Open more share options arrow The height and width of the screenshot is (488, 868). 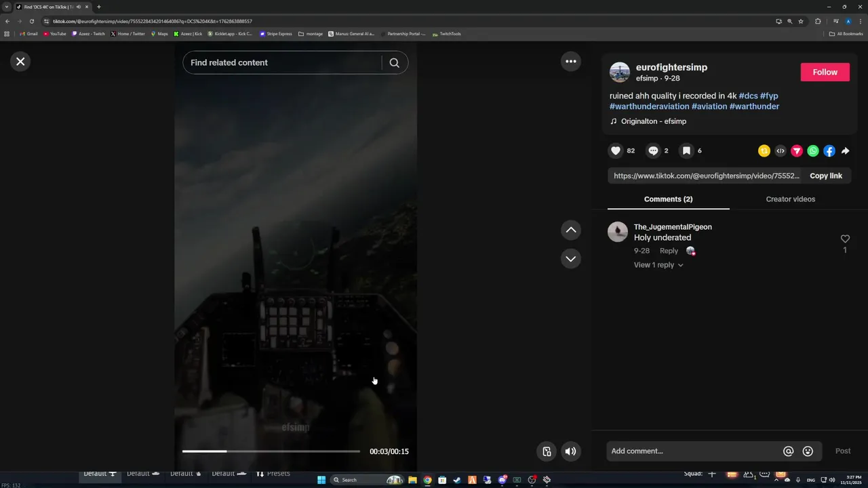pyautogui.click(x=845, y=151)
